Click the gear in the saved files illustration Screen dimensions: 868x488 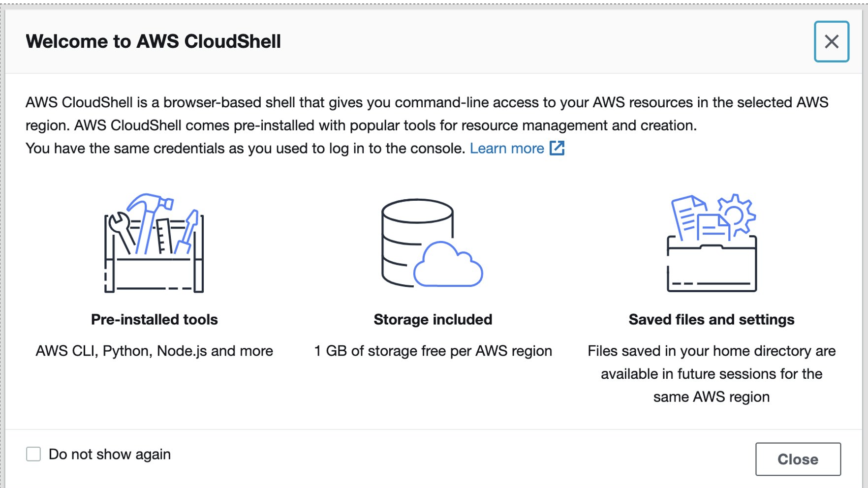pyautogui.click(x=736, y=214)
